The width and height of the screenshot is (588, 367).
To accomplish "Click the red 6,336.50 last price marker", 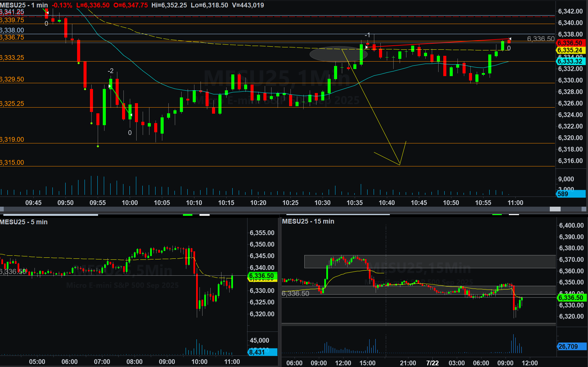I will pos(570,43).
